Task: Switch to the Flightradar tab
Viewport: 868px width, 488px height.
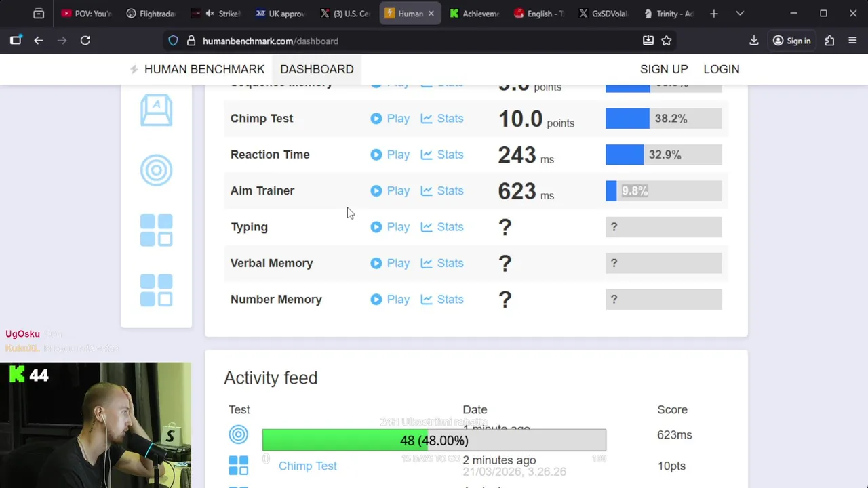Action: (x=150, y=14)
